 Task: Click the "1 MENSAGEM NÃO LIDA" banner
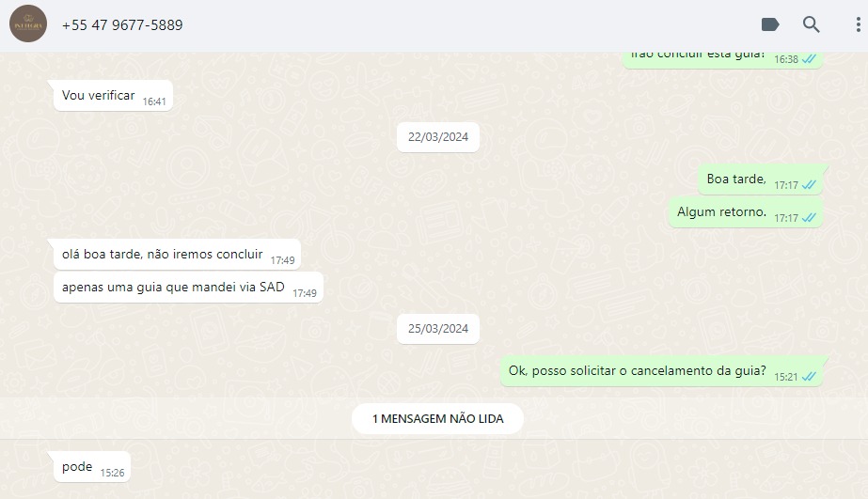[437, 419]
